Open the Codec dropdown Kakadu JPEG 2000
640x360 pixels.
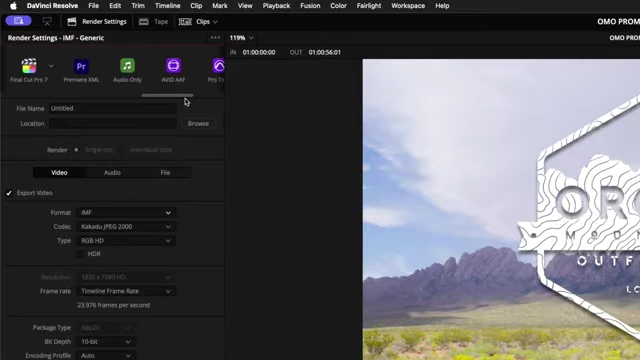click(x=126, y=227)
